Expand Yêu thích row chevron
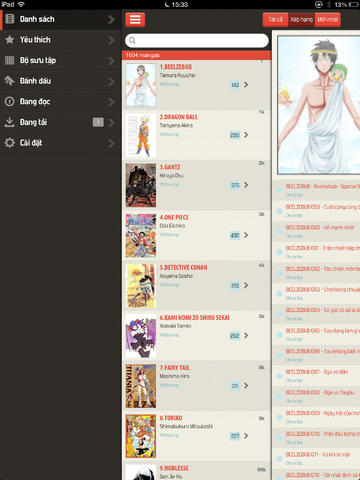 point(111,40)
